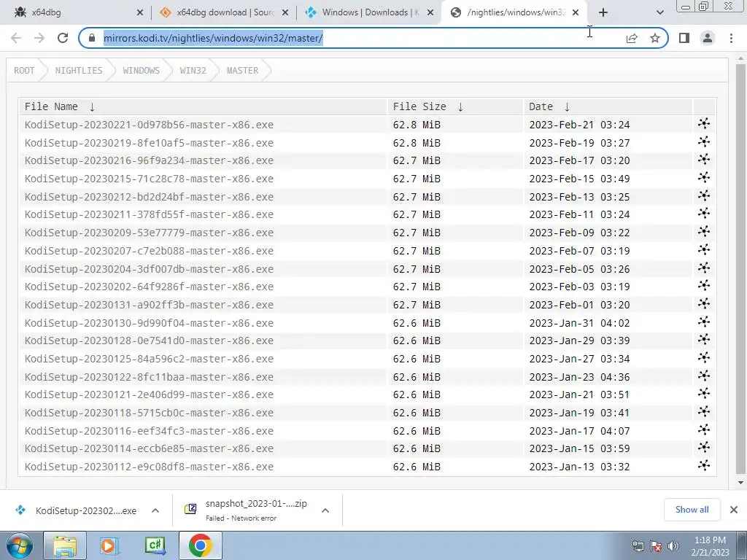
Task: Close the x64dbg tab
Action: coord(139,13)
